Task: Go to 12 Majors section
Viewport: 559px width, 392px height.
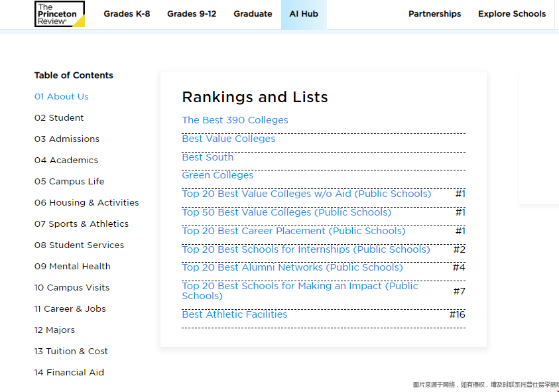Action: tap(55, 330)
